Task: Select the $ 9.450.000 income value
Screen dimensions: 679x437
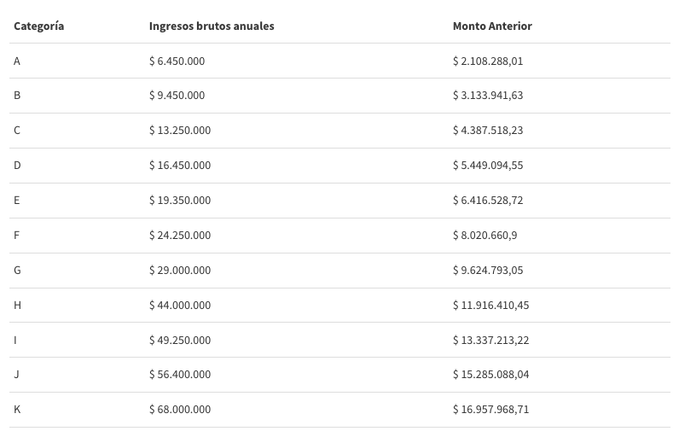Action: click(x=177, y=95)
